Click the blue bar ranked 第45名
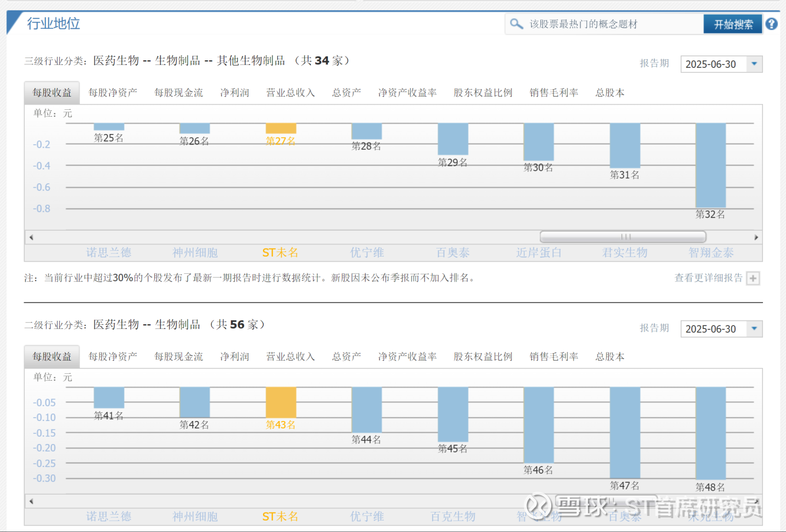This screenshot has width=786, height=532. (x=453, y=415)
